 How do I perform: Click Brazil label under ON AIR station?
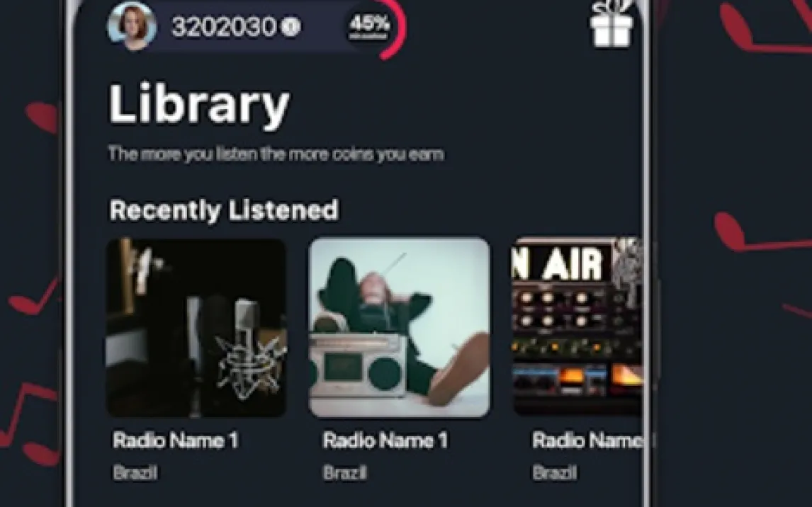[555, 472]
